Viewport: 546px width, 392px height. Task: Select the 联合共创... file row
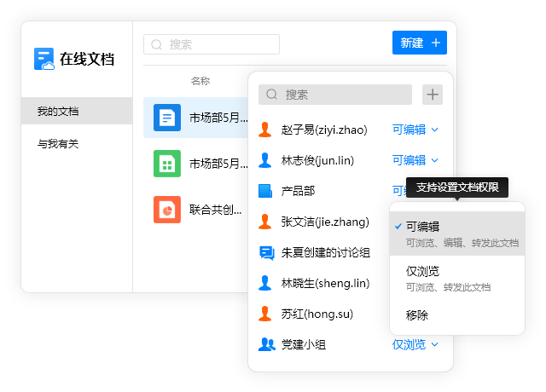tap(195, 210)
